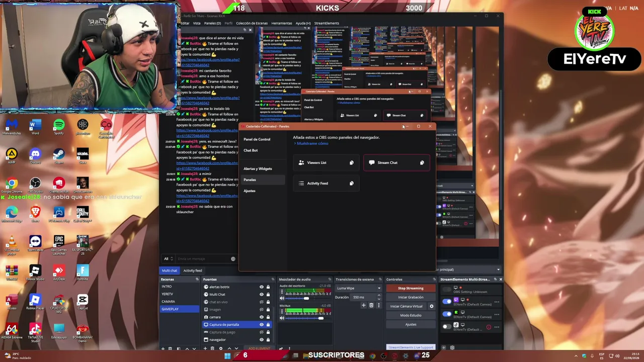The image size is (644, 362).
Task: Open StreamElements Live Support link
Action: click(x=411, y=347)
